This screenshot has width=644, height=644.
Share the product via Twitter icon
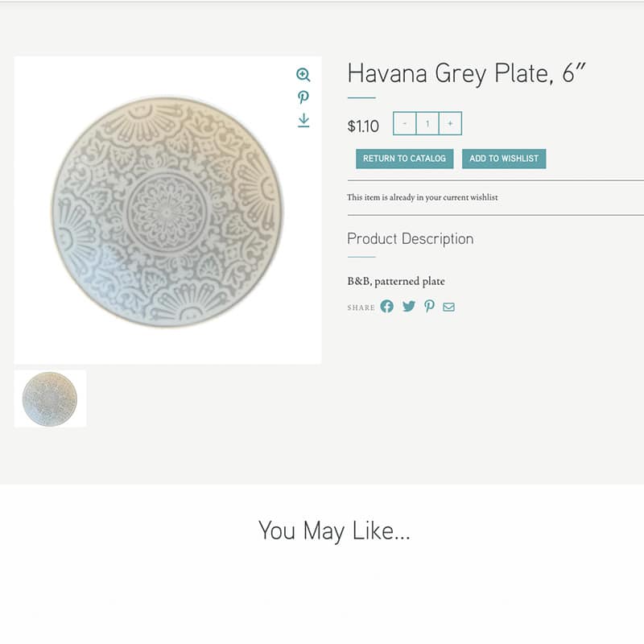point(409,307)
